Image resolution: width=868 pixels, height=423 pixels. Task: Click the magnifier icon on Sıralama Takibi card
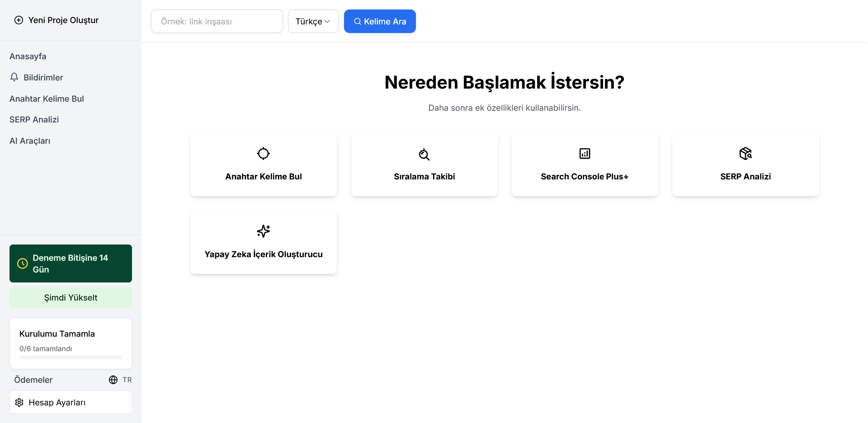[424, 154]
